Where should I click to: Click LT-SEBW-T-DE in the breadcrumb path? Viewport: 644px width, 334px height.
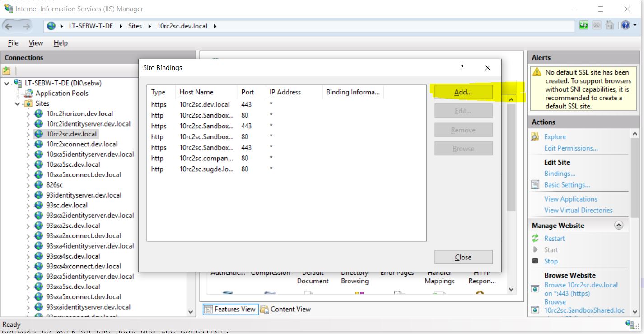(x=91, y=26)
